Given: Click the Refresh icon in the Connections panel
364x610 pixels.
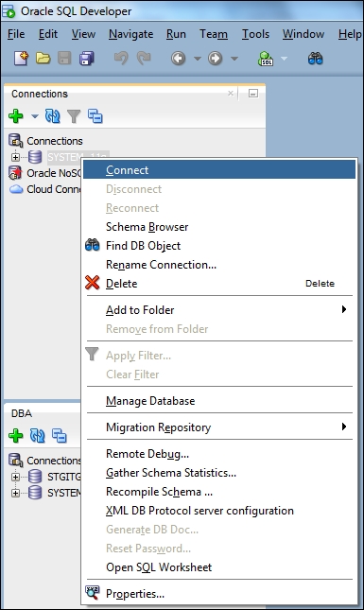Looking at the screenshot, I should [53, 116].
